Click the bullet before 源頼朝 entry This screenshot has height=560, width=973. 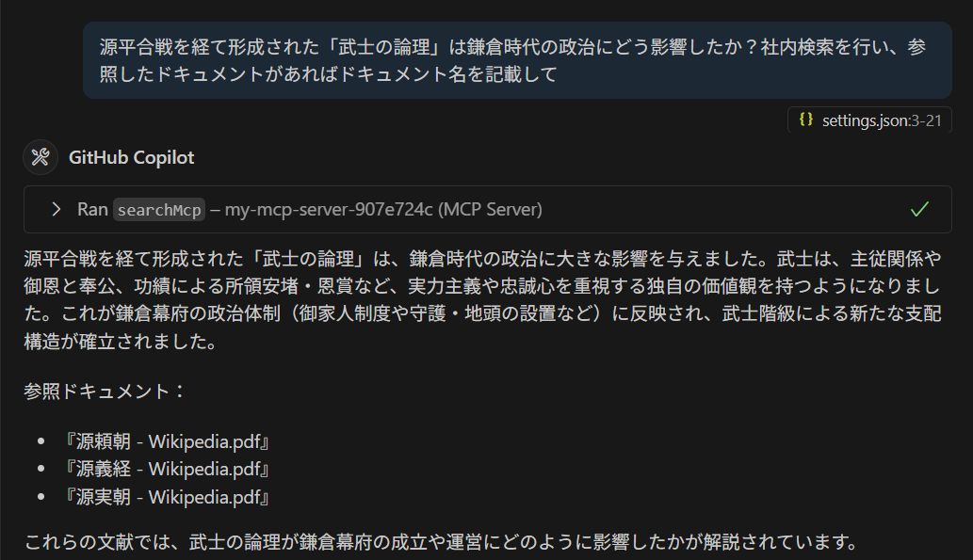41,441
